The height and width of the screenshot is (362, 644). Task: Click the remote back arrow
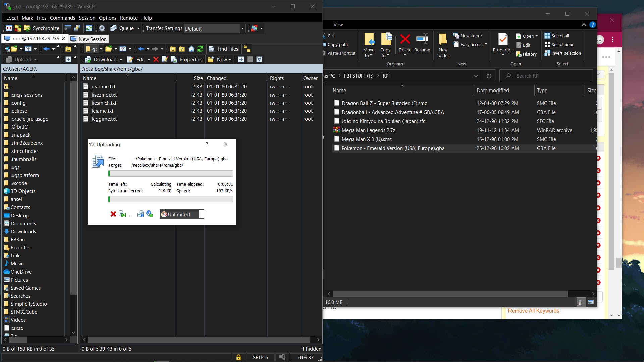[x=141, y=49]
